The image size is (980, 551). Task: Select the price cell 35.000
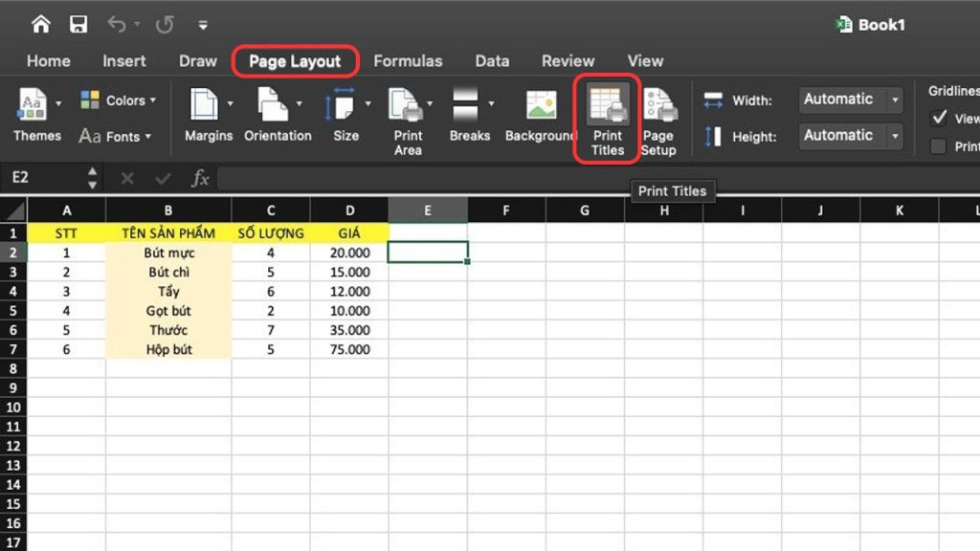349,330
